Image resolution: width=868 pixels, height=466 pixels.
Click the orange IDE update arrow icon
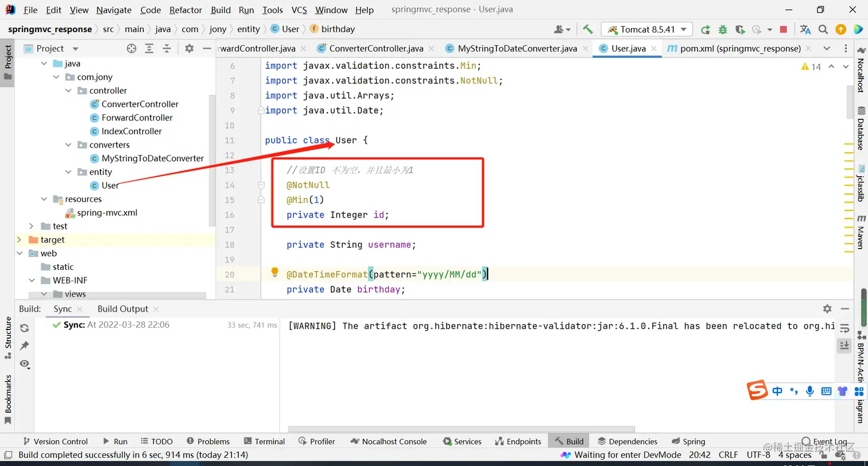(840, 29)
